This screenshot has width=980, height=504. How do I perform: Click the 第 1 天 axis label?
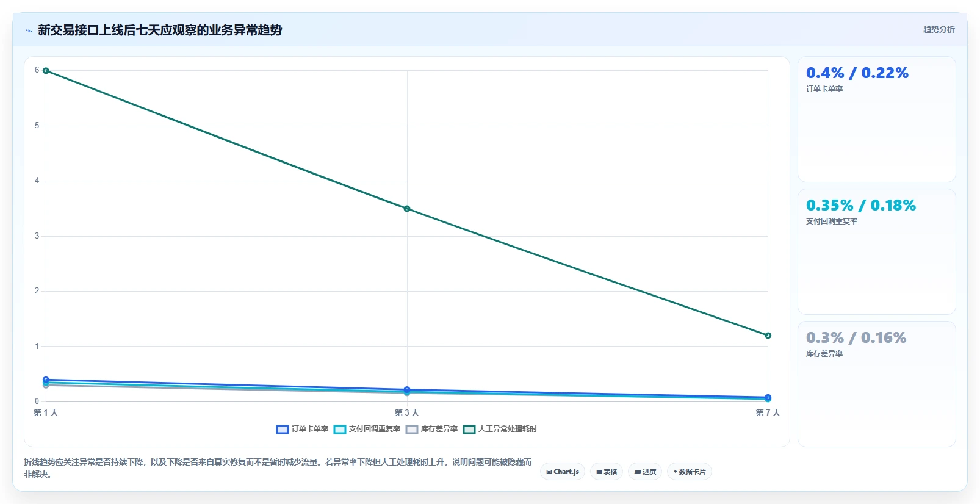click(x=46, y=413)
